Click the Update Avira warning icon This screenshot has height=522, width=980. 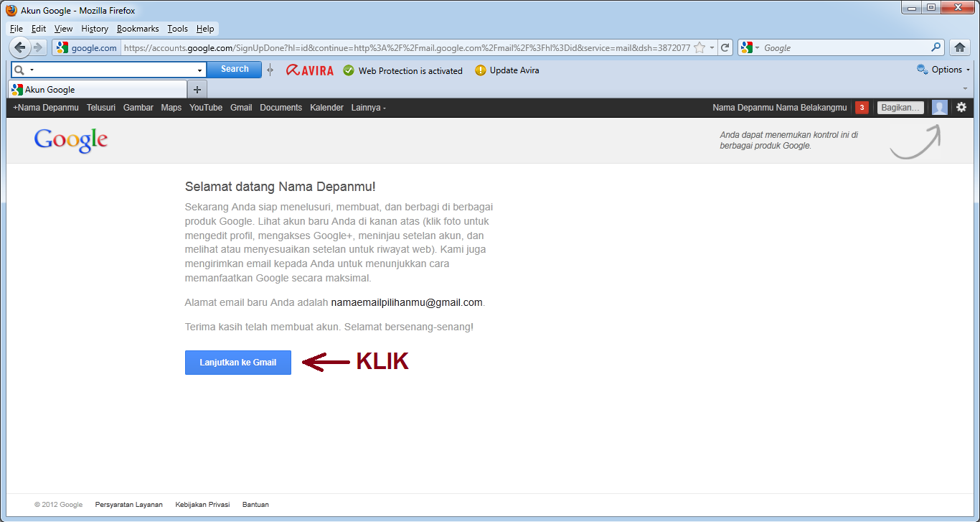[x=479, y=70]
